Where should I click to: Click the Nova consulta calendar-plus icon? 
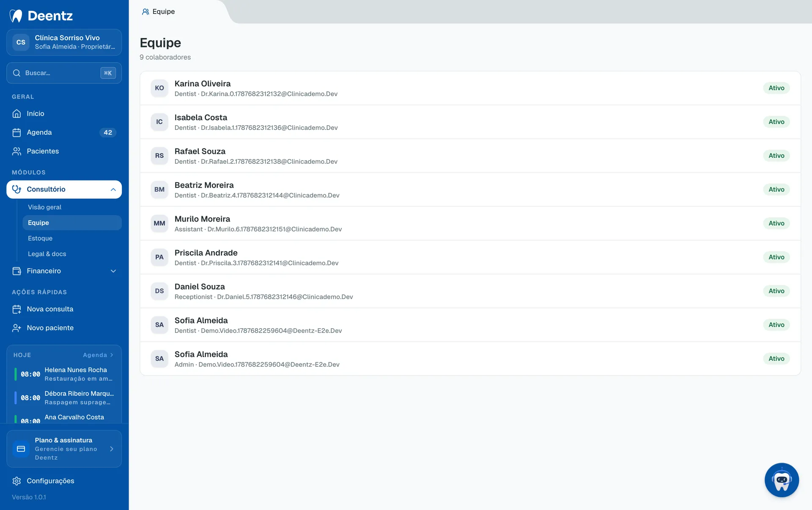pos(16,309)
